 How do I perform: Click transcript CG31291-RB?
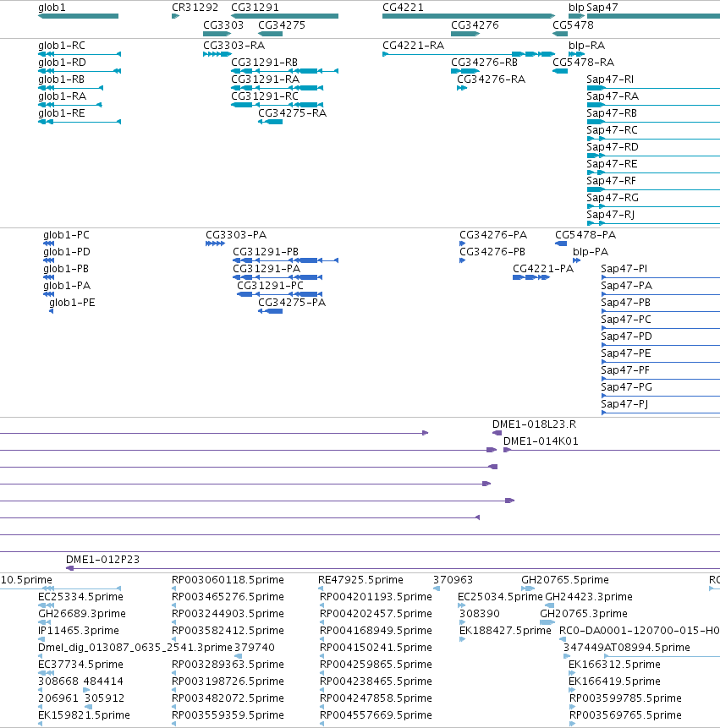(x=264, y=63)
